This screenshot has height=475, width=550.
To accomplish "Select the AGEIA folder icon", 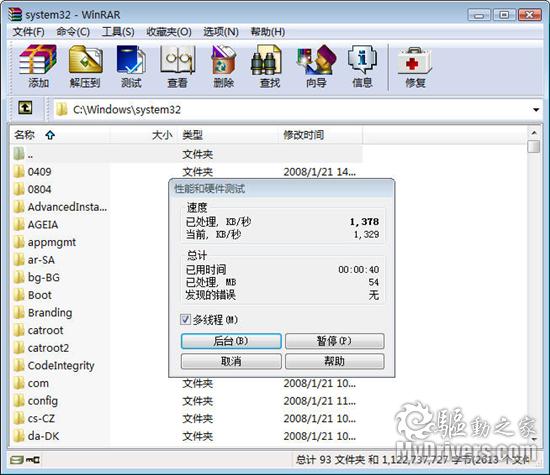I will [19, 225].
